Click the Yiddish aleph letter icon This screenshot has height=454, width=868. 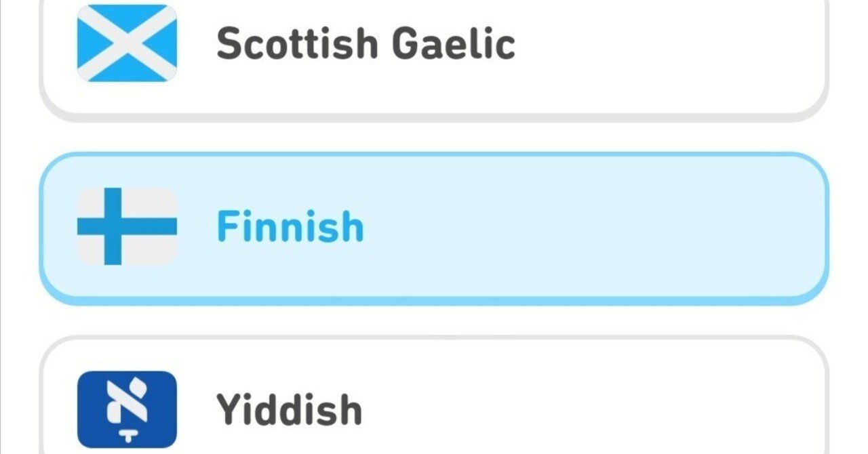click(x=127, y=409)
